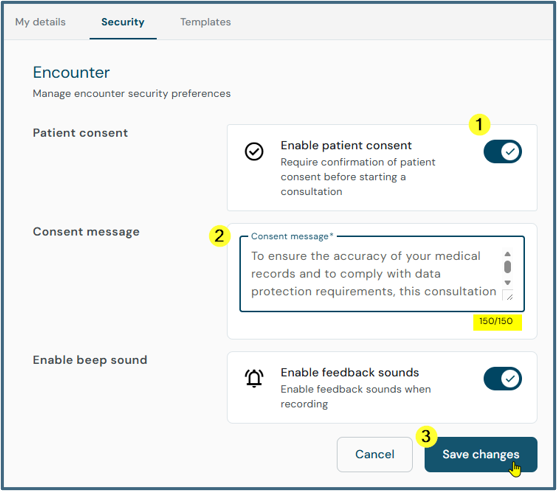
Task: Save changes to encounter settings
Action: [481, 454]
